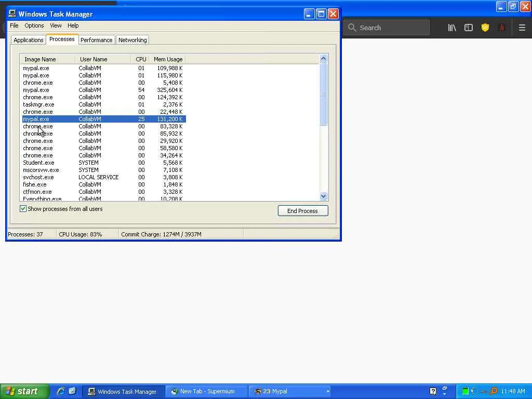Select the fishe.exe process row
This screenshot has height=399, width=532.
pos(103,184)
